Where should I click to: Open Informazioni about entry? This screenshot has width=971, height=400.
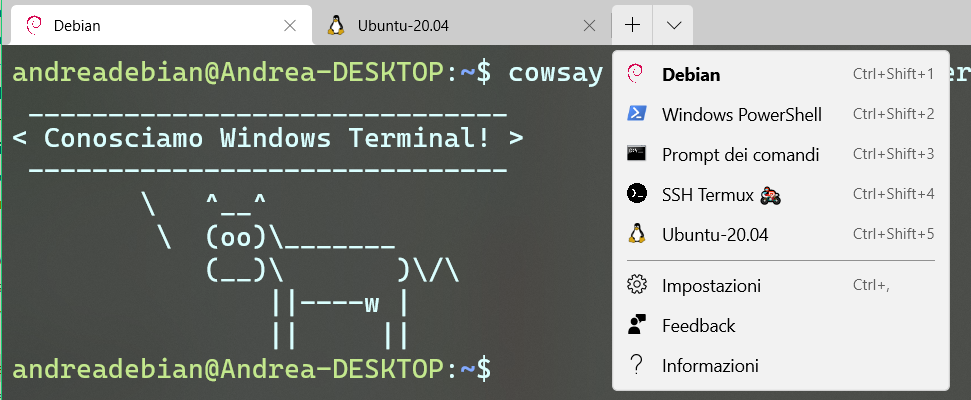coord(780,365)
